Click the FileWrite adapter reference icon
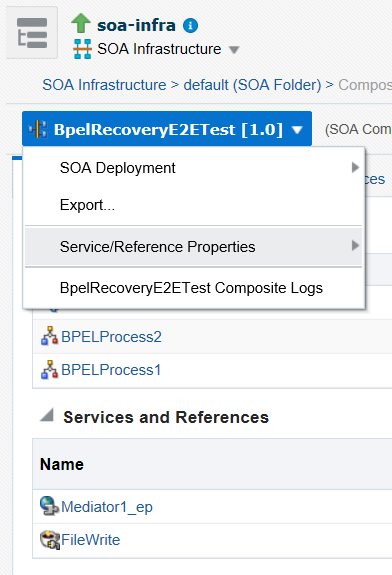Screen dimensions: 392x575 tap(50, 540)
